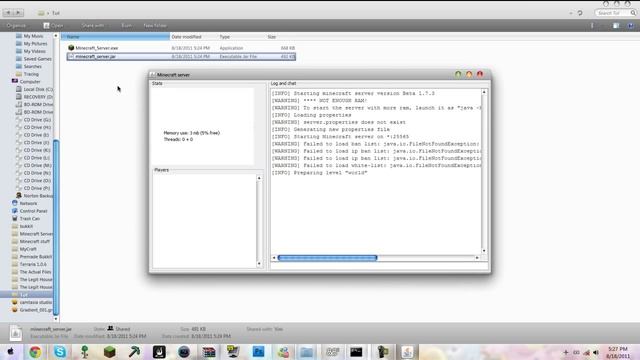Click the Java icon in the taskbar

pos(407,352)
